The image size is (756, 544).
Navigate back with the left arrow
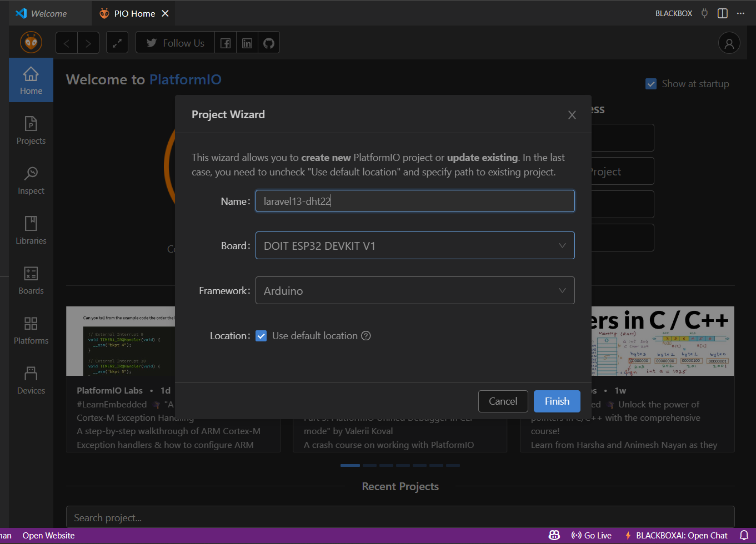[67, 43]
